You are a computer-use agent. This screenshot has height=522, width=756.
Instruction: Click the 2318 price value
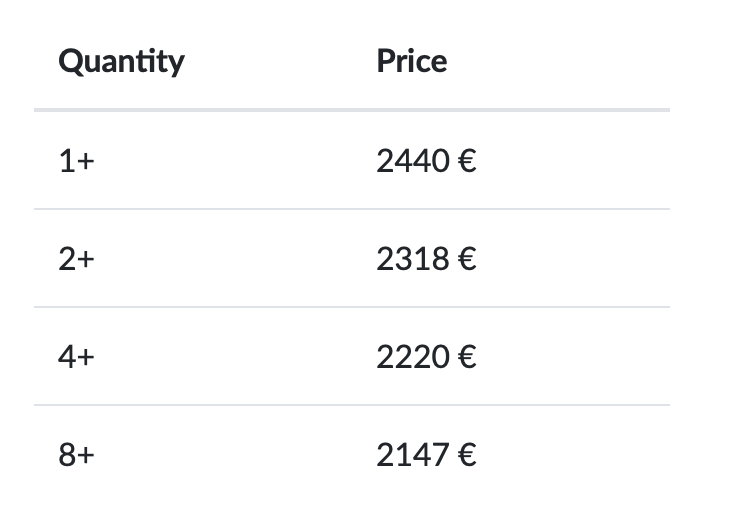pos(413,259)
